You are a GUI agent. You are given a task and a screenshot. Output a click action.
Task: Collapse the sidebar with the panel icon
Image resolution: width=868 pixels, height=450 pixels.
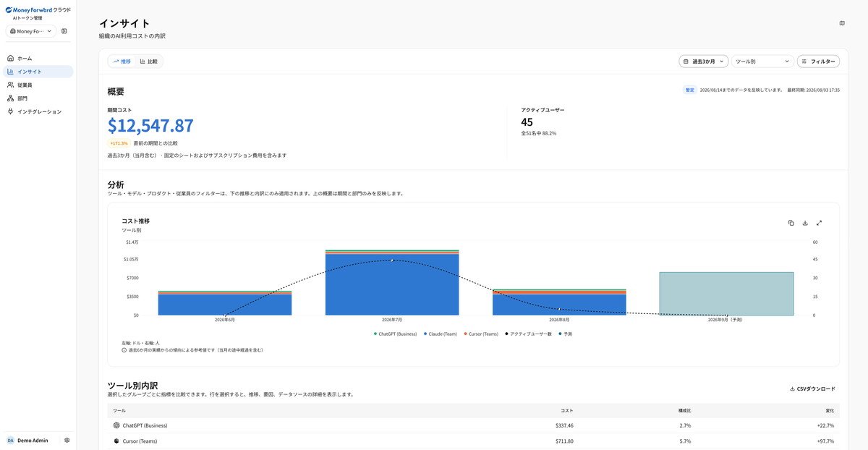[x=64, y=31]
